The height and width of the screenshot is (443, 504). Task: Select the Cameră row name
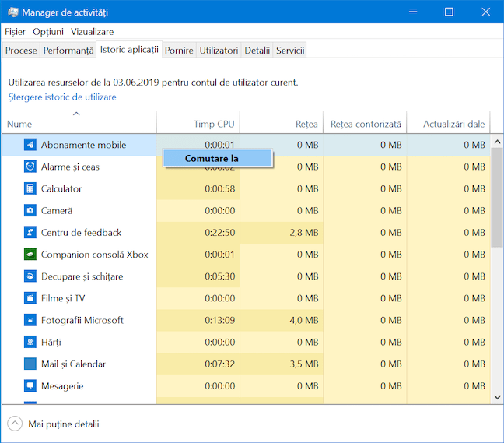pos(57,210)
